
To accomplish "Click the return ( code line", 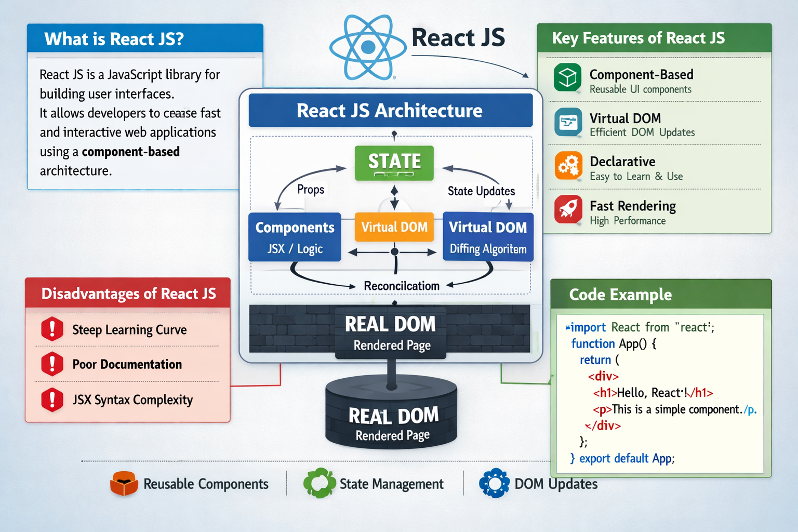I will (599, 360).
